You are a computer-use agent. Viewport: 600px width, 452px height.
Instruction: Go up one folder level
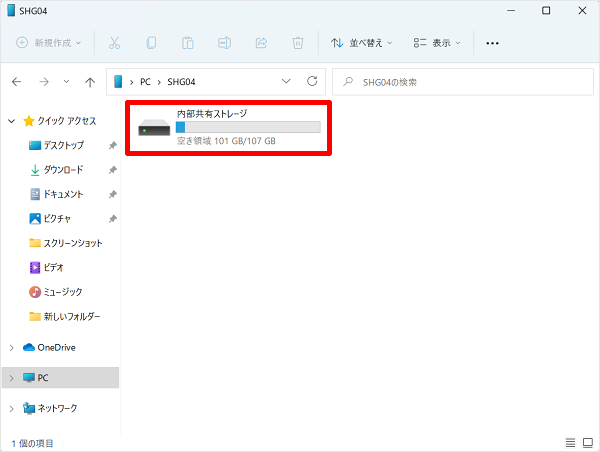[x=91, y=81]
